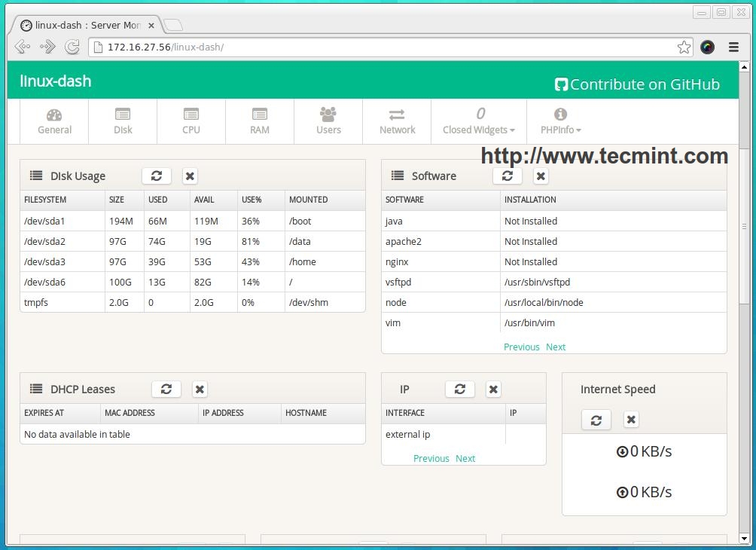Screen dimensions: 756x550
Task: Open the RAM section
Action: pyautogui.click(x=260, y=121)
